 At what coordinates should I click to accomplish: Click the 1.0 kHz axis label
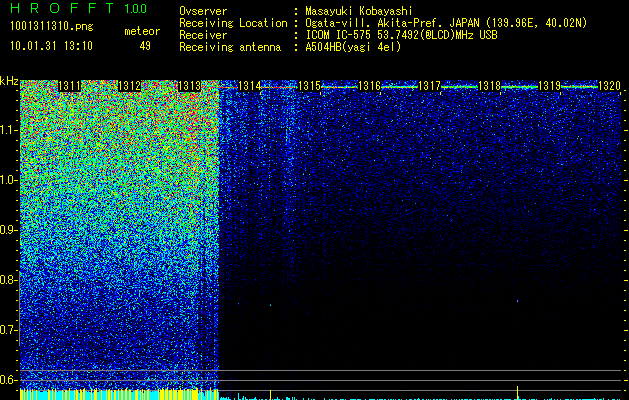click(x=9, y=181)
